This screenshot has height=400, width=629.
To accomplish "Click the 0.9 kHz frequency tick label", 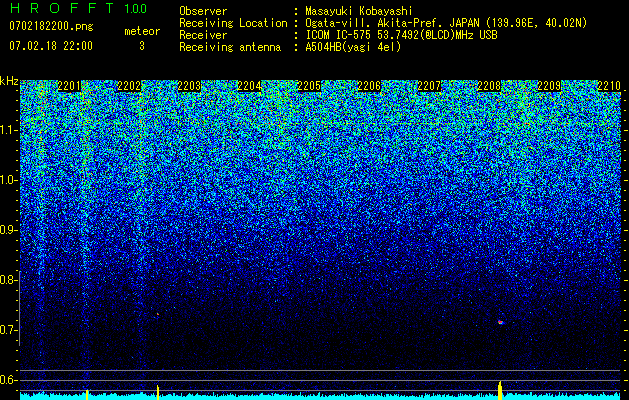I will coord(7,230).
